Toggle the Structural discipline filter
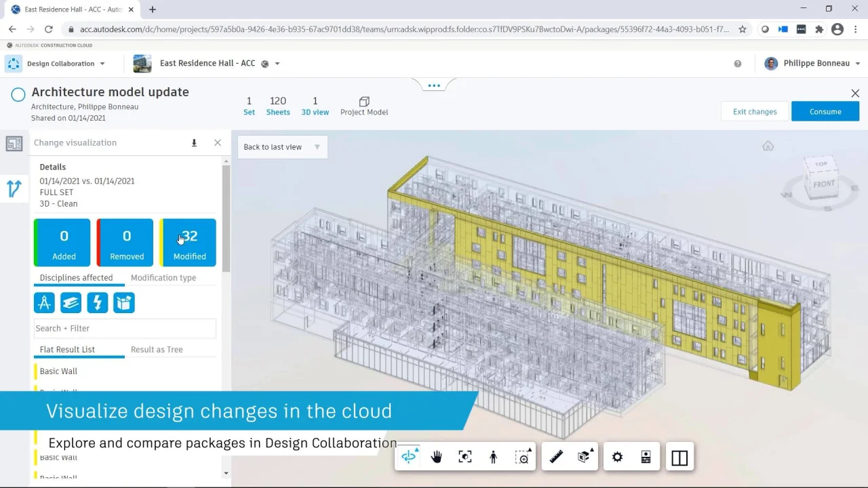The height and width of the screenshot is (488, 868). click(x=71, y=303)
